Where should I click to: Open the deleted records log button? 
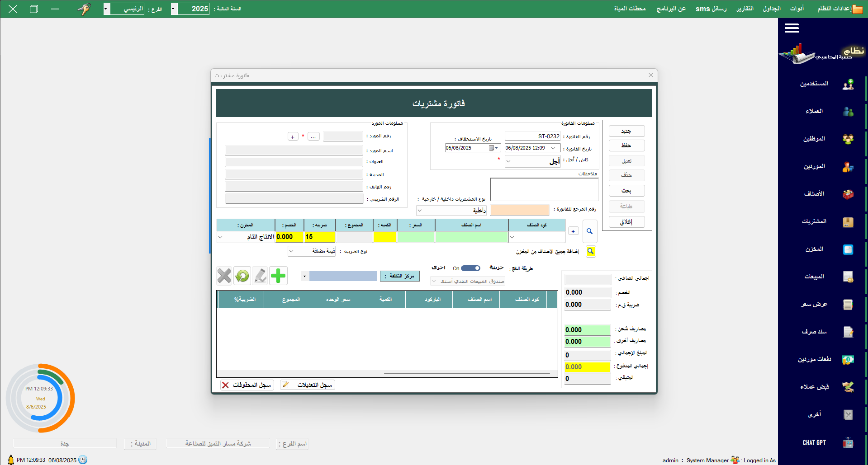click(x=247, y=385)
